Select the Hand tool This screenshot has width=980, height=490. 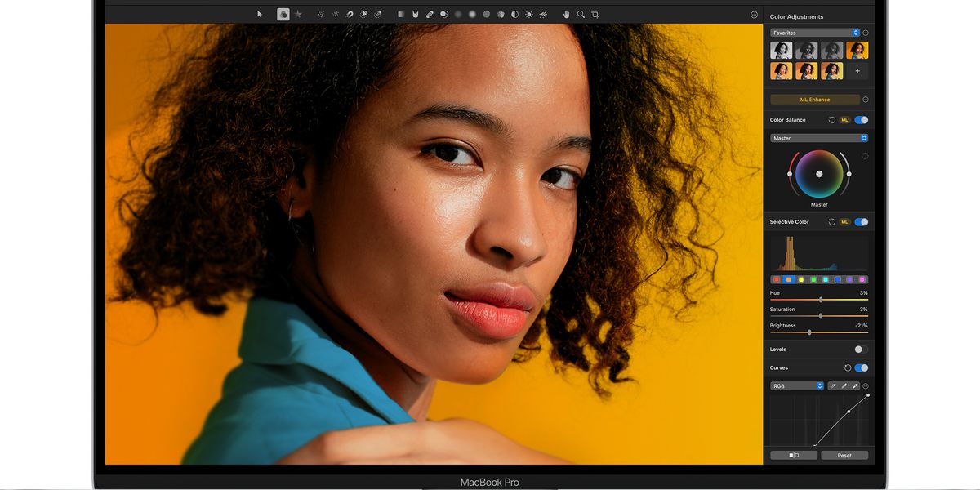(x=567, y=14)
